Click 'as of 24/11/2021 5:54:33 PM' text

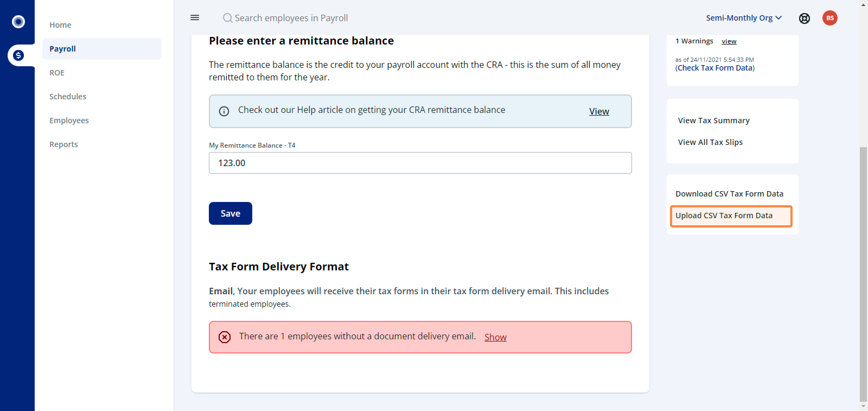[x=714, y=59]
